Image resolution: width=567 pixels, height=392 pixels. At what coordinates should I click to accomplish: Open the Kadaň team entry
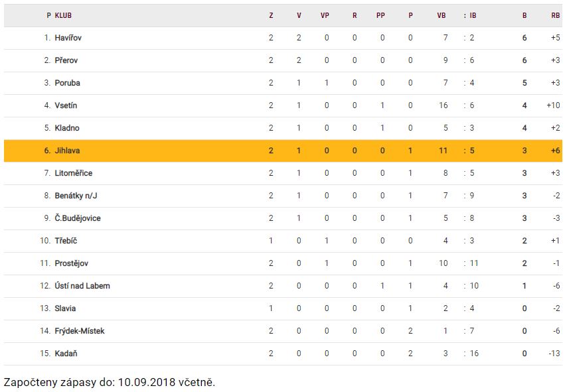point(66,354)
